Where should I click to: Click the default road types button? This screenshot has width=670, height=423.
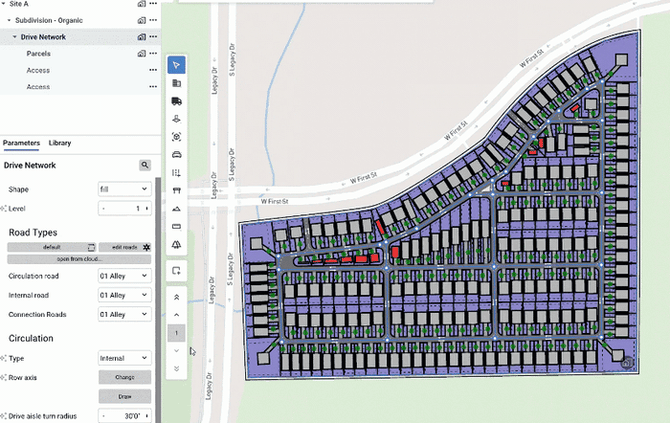pyautogui.click(x=52, y=247)
